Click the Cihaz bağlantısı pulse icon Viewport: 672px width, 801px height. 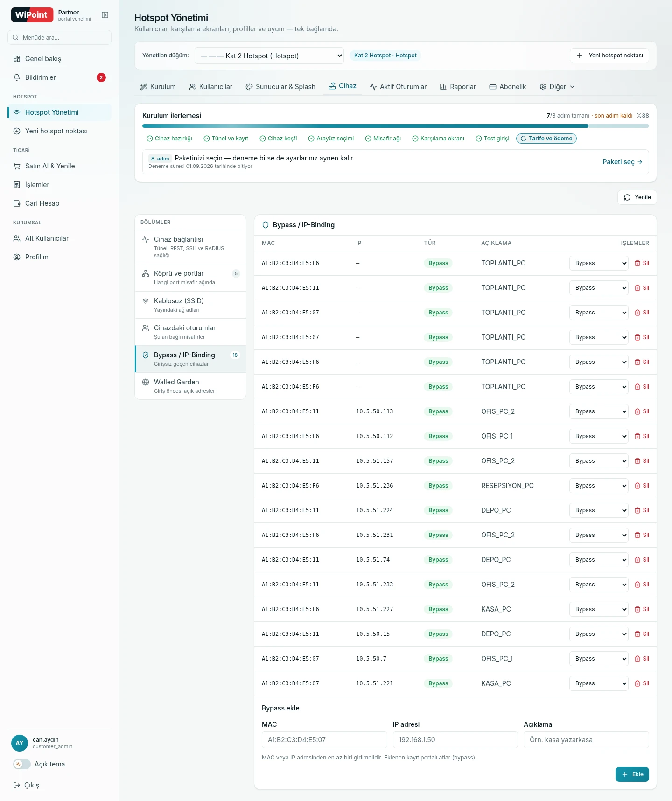click(146, 239)
